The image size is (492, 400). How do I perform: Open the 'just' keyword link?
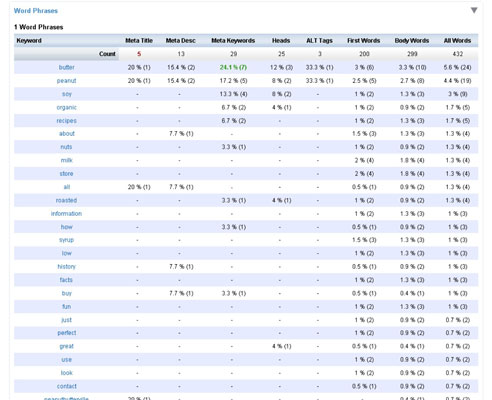(67, 320)
